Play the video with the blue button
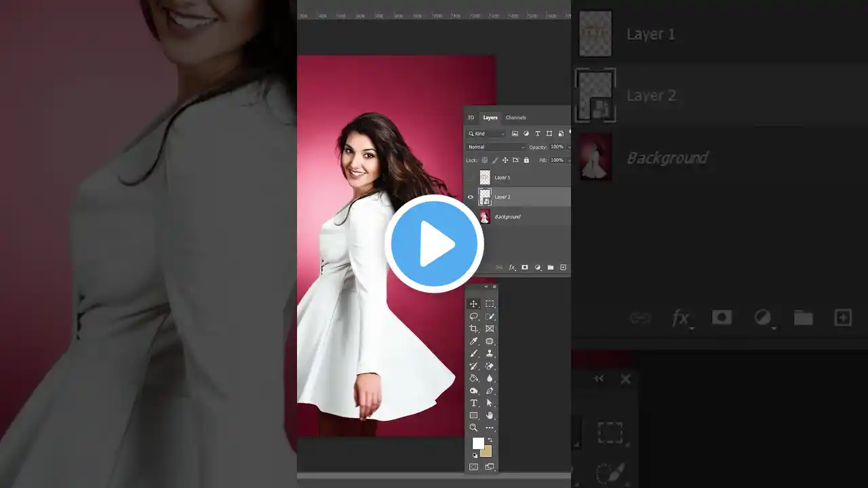This screenshot has width=868, height=488. coord(434,244)
